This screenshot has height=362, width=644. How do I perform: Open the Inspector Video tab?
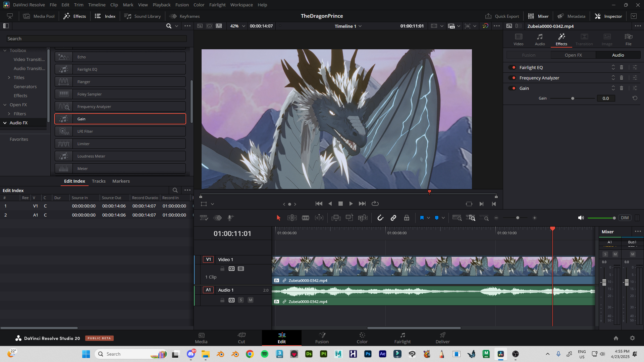519,40
